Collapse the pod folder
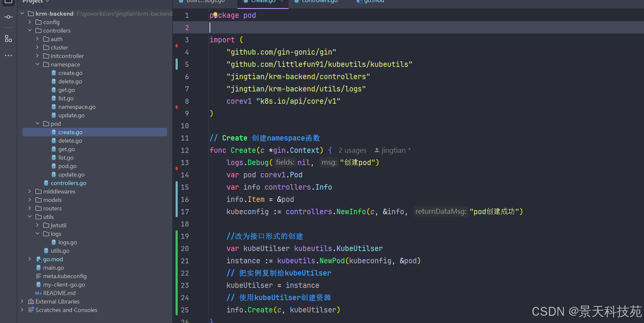Screen dimensions: 644x323 pyautogui.click(x=37, y=124)
